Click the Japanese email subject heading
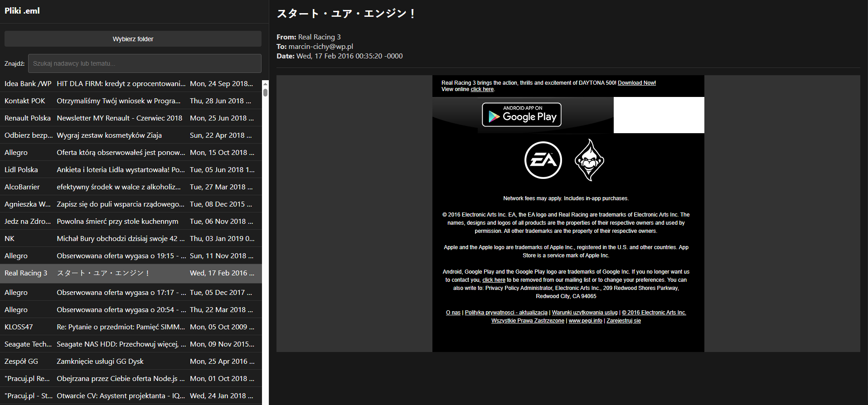 [346, 14]
